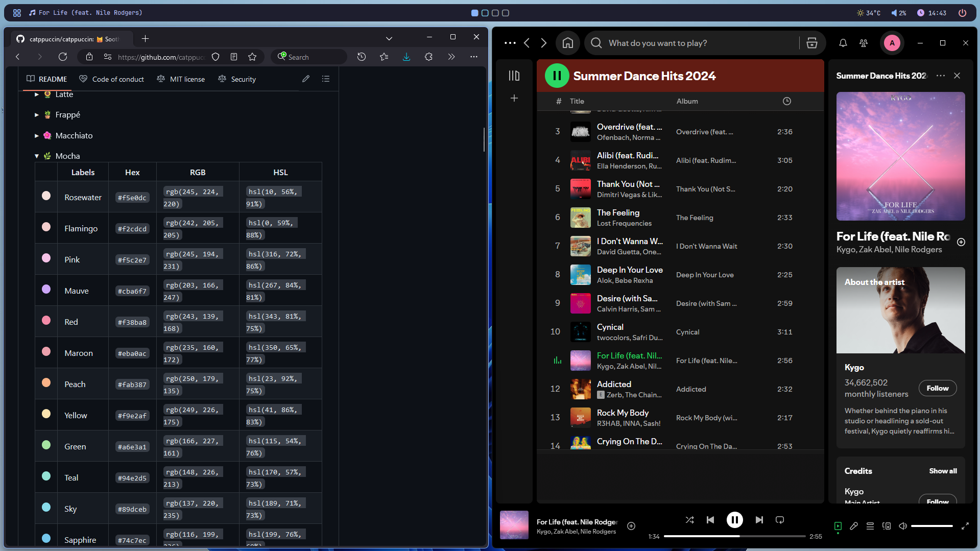Open Spotify full screen icon
This screenshot has height=551, width=980.
pos(965,526)
